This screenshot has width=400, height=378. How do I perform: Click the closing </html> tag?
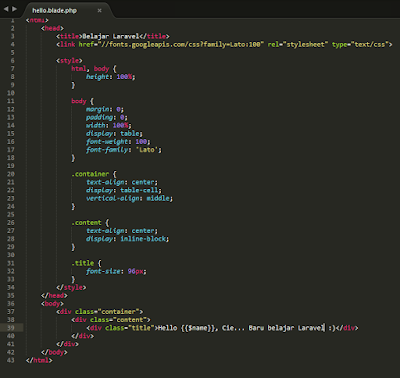(x=39, y=360)
